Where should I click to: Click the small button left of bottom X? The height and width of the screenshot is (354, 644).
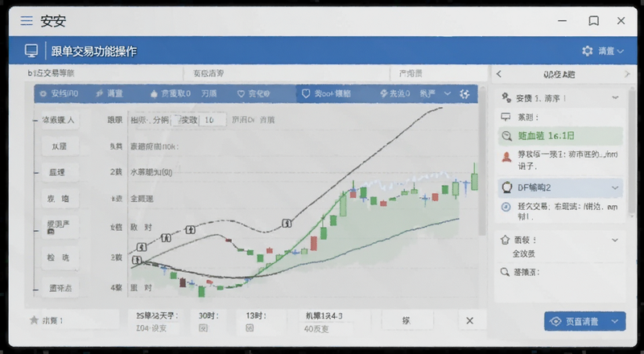(407, 320)
